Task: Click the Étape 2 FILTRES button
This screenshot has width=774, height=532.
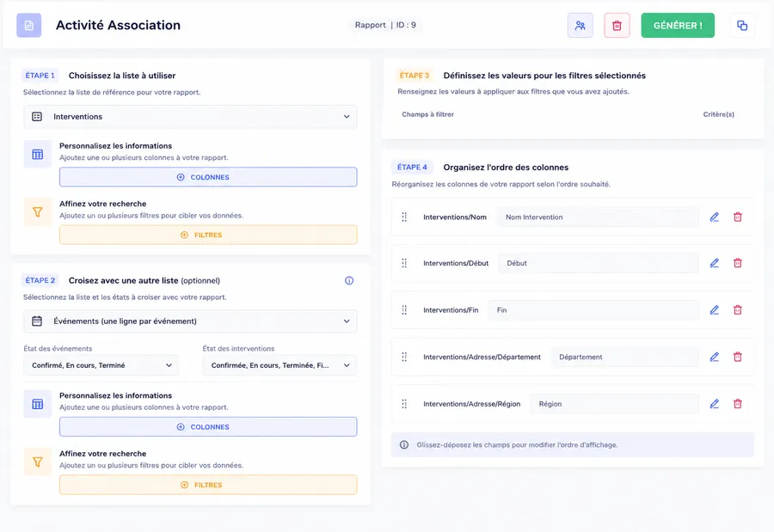Action: tap(208, 485)
